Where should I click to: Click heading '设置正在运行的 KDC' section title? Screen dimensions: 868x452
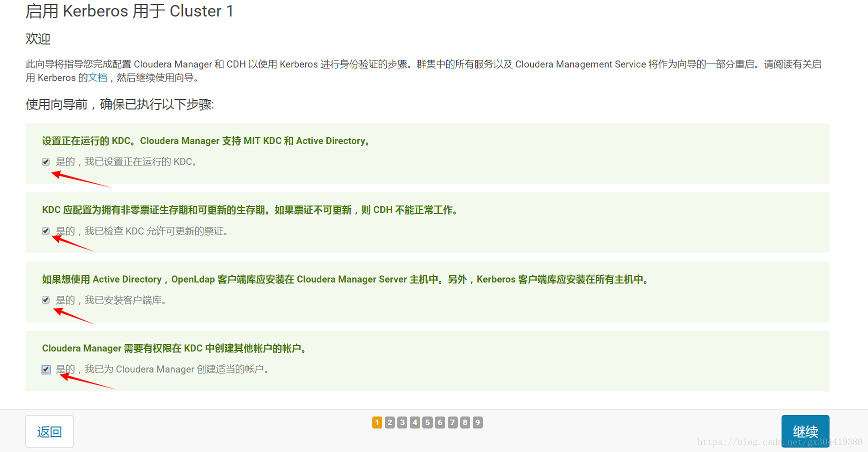pos(206,141)
